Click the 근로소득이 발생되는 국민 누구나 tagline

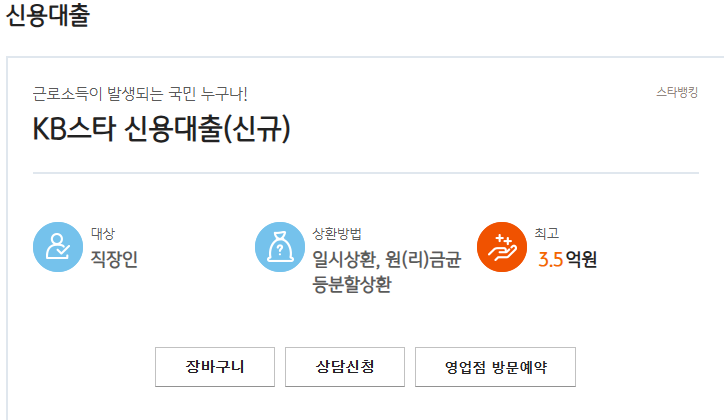pos(140,94)
